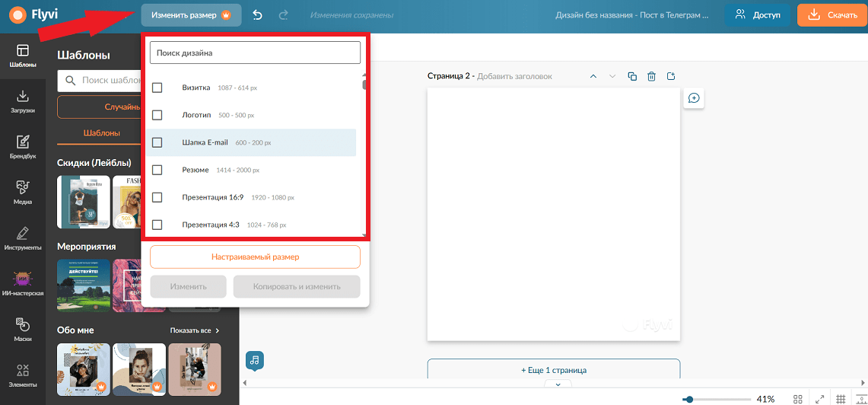This screenshot has height=405, width=868.
Task: Add a comment via the speech bubble icon
Action: pos(694,98)
